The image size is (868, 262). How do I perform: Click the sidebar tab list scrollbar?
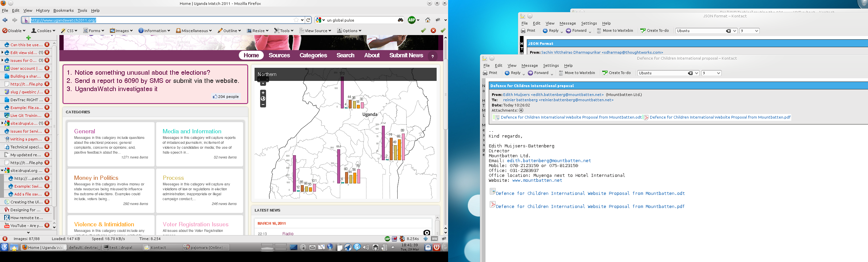pyautogui.click(x=54, y=126)
